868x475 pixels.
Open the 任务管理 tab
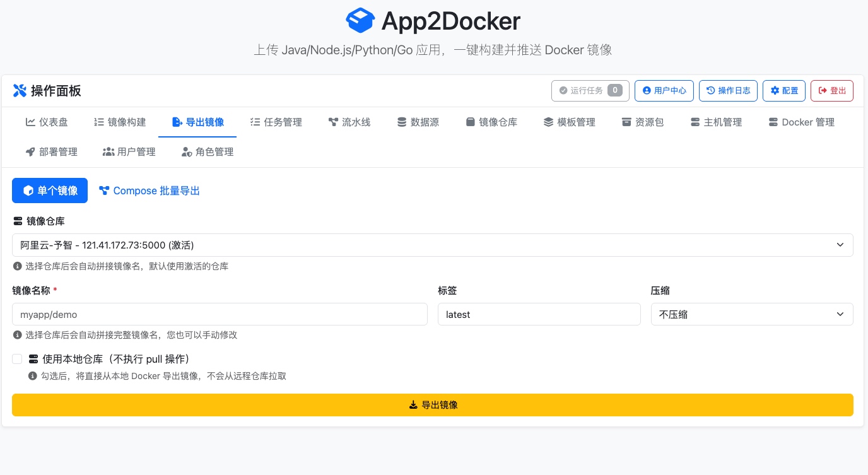pos(276,122)
